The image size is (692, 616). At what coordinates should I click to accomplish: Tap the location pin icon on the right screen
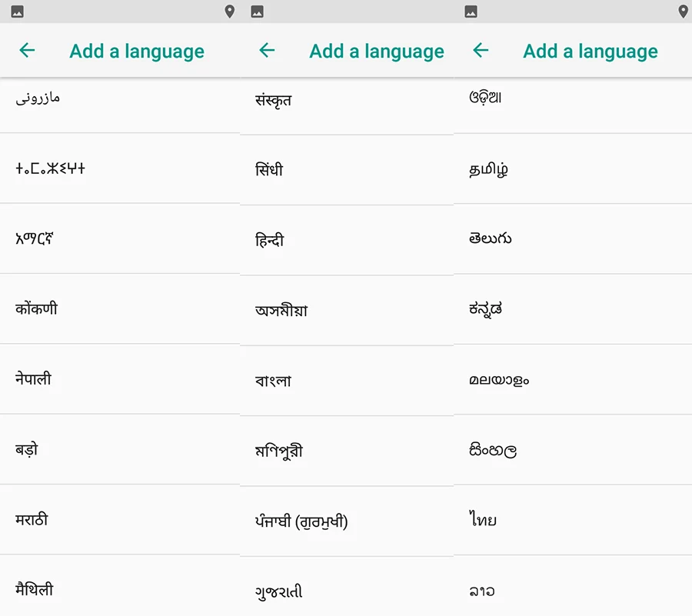pyautogui.click(x=684, y=12)
